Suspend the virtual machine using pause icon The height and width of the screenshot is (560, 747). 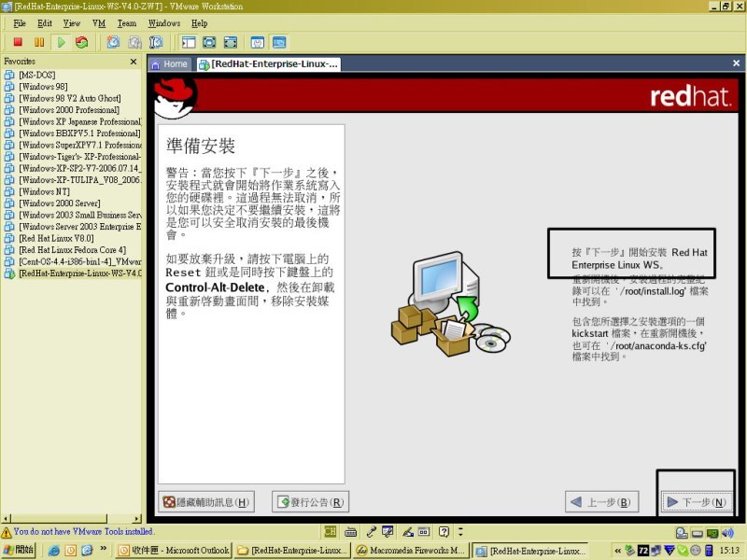click(x=39, y=42)
